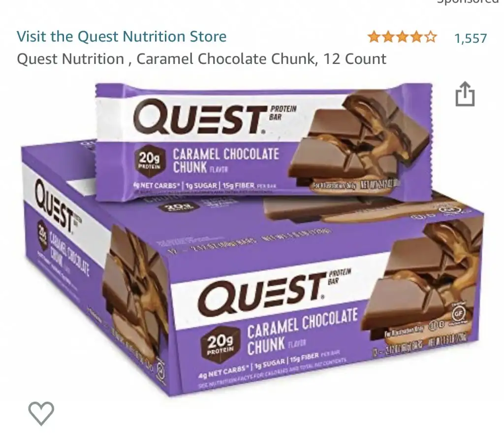Select the product title Caramel Chocolate Chunk, 12 Count
This screenshot has width=504, height=444.
point(201,59)
